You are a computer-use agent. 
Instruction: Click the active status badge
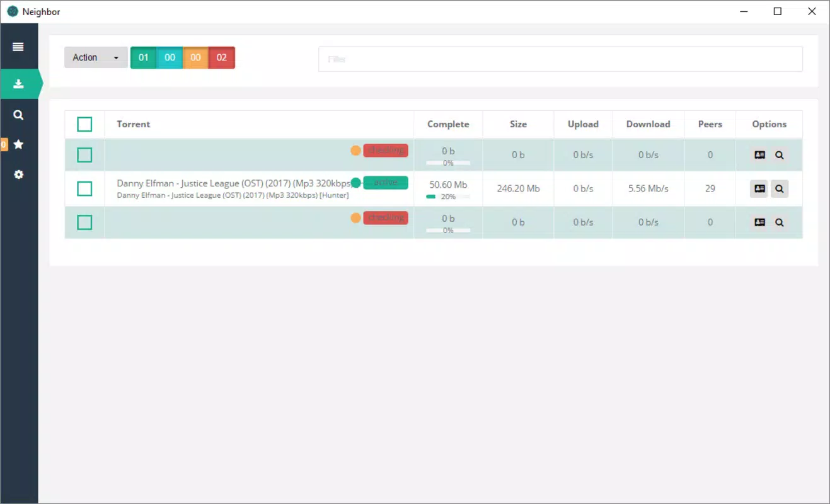386,183
